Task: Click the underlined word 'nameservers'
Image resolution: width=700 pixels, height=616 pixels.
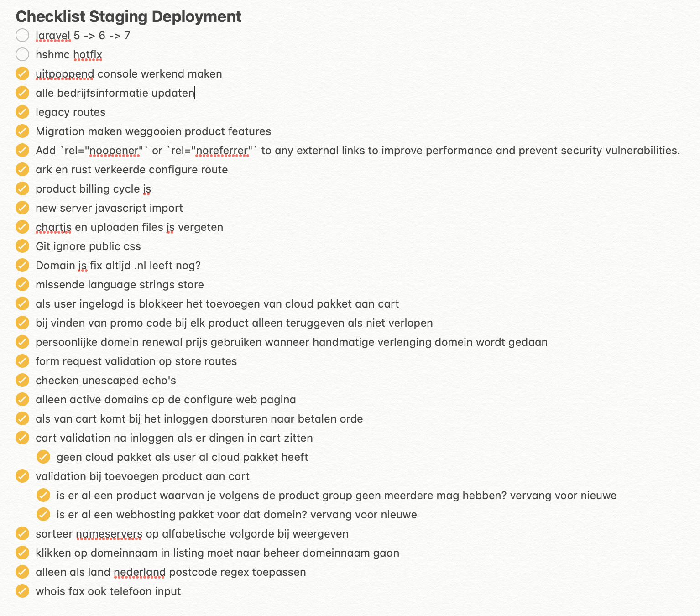Action: (x=109, y=534)
